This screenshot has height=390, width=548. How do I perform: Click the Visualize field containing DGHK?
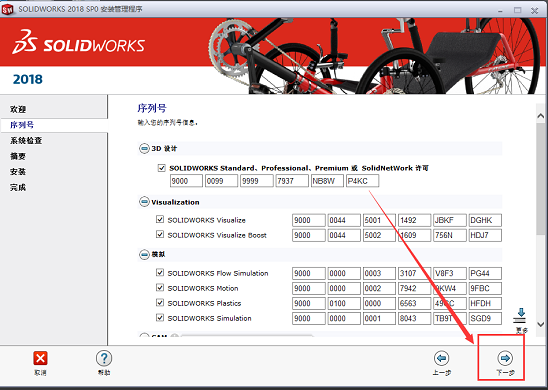[485, 220]
